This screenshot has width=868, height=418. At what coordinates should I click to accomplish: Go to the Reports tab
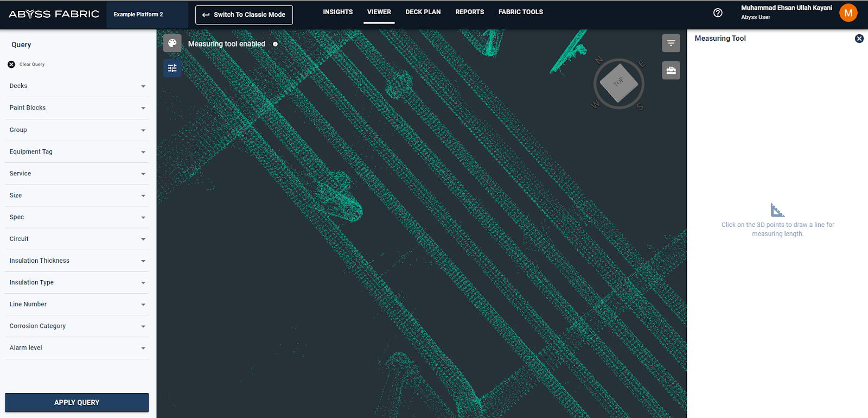click(469, 12)
